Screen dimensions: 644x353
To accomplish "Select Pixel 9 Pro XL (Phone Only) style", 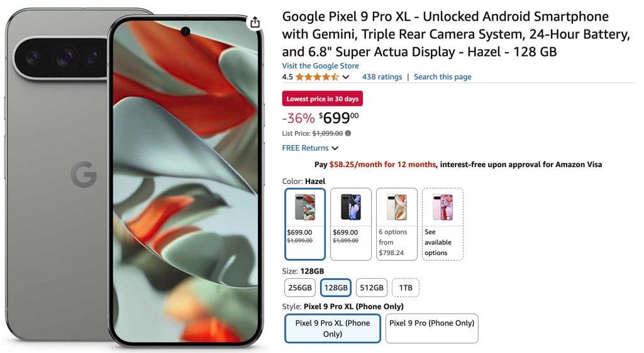I will pyautogui.click(x=333, y=329).
